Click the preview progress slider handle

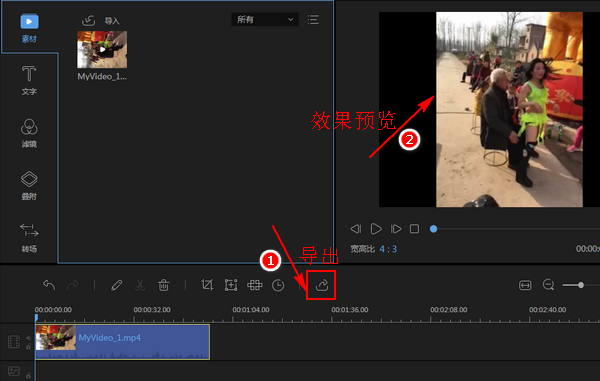pos(434,229)
